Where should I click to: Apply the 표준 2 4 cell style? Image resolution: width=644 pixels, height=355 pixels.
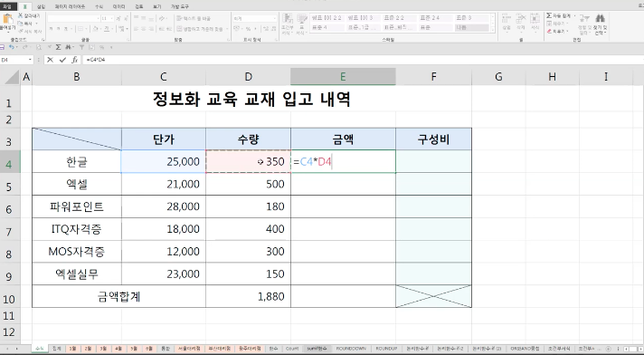click(x=436, y=18)
